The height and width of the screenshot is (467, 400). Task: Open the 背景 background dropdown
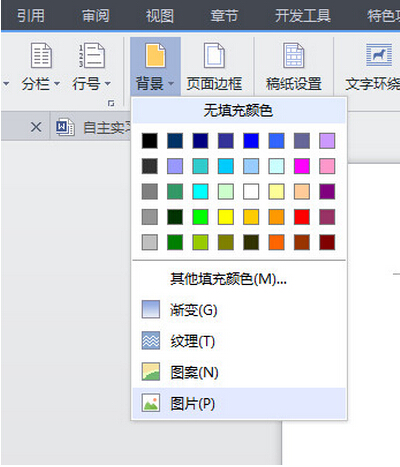point(155,67)
